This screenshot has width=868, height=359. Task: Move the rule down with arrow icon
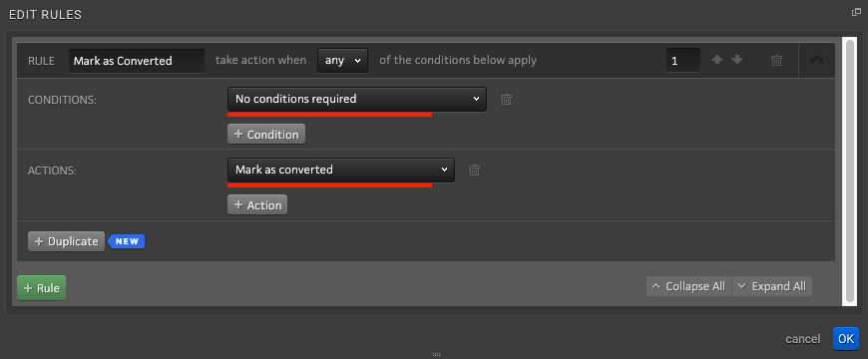pyautogui.click(x=737, y=60)
